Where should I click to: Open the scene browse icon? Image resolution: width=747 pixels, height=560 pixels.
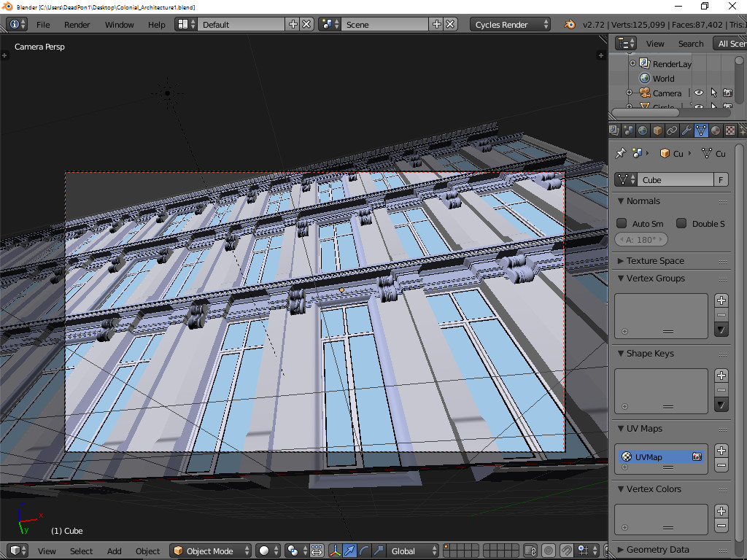coord(330,24)
